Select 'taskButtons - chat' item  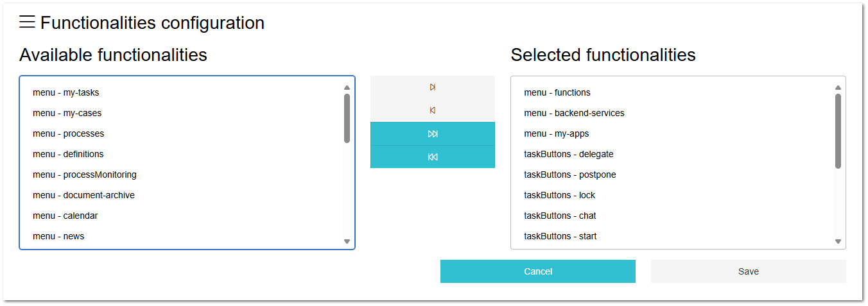pos(673,216)
